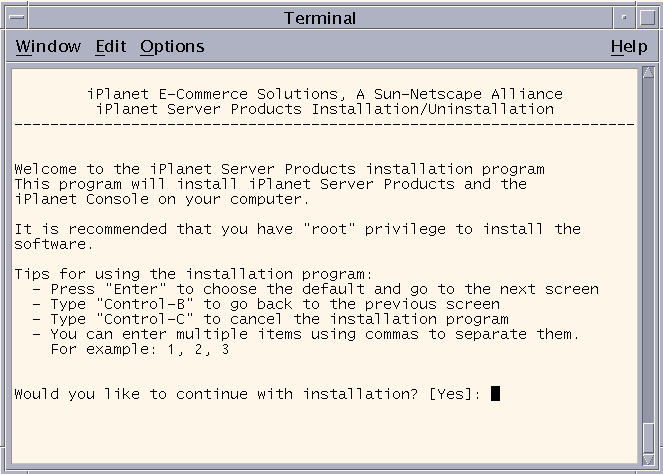Click the line "This program will install iPlanet Server Products and the"

[x=271, y=184]
